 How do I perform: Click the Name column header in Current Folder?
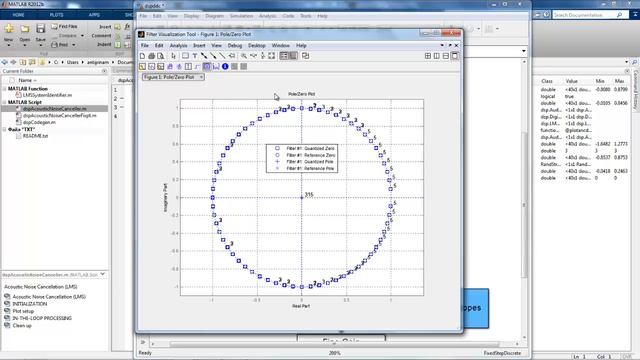point(27,80)
